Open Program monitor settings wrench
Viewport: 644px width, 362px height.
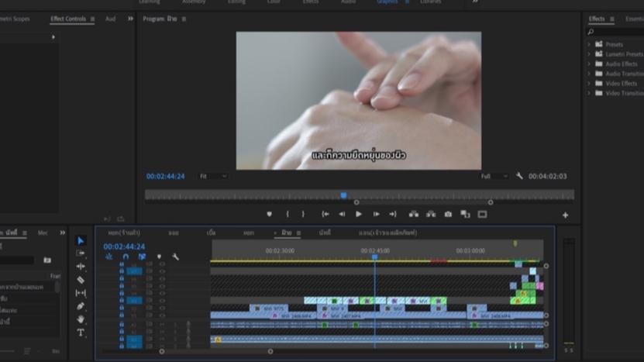[519, 176]
